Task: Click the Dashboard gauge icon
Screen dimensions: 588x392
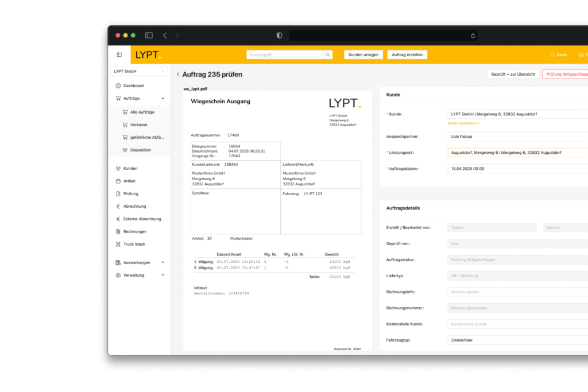Action: [x=118, y=86]
